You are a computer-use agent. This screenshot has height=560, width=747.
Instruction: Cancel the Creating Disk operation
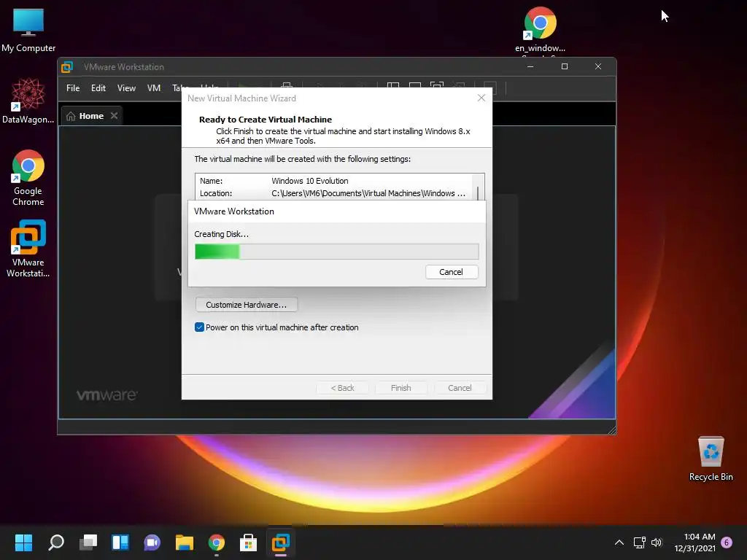tap(451, 272)
